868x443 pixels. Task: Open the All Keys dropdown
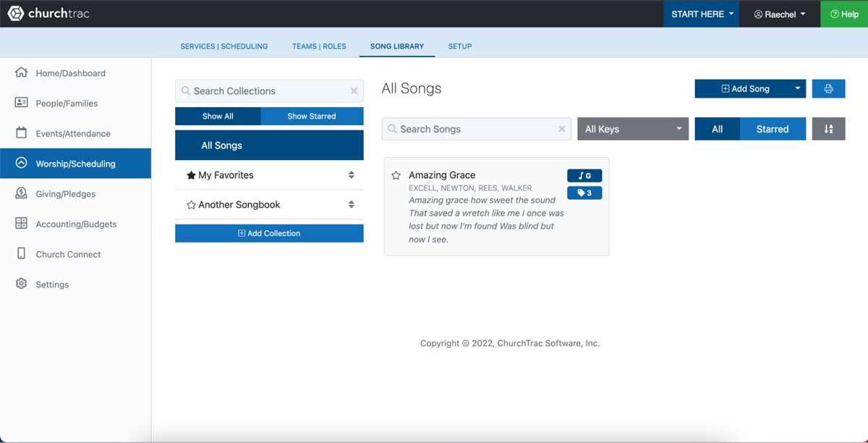coord(632,129)
